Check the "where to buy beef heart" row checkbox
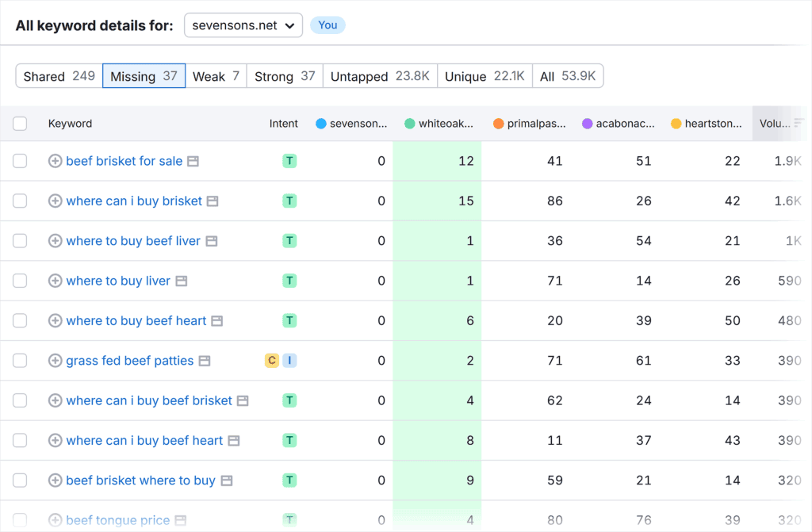 point(20,320)
